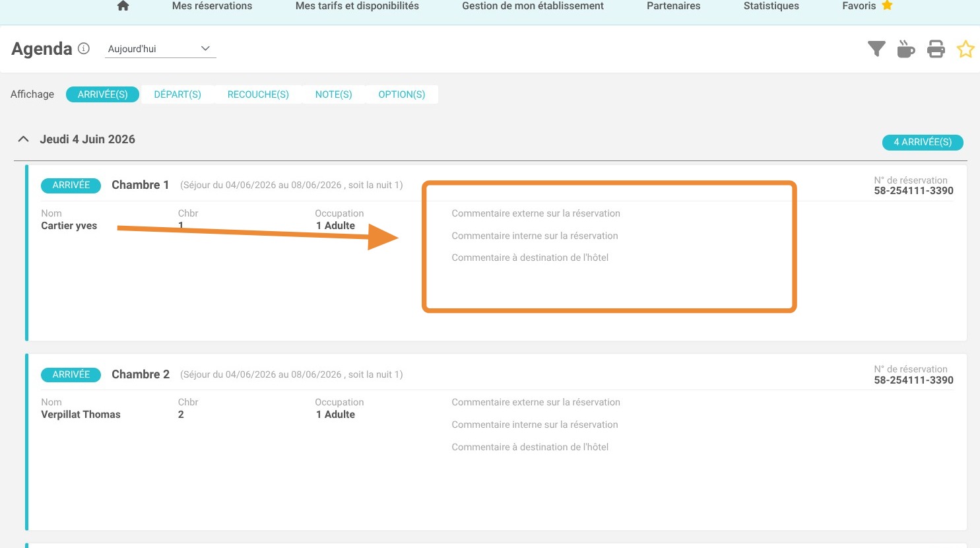This screenshot has width=980, height=548.
Task: Click stay dates text in Chambre 2
Action: point(291,374)
